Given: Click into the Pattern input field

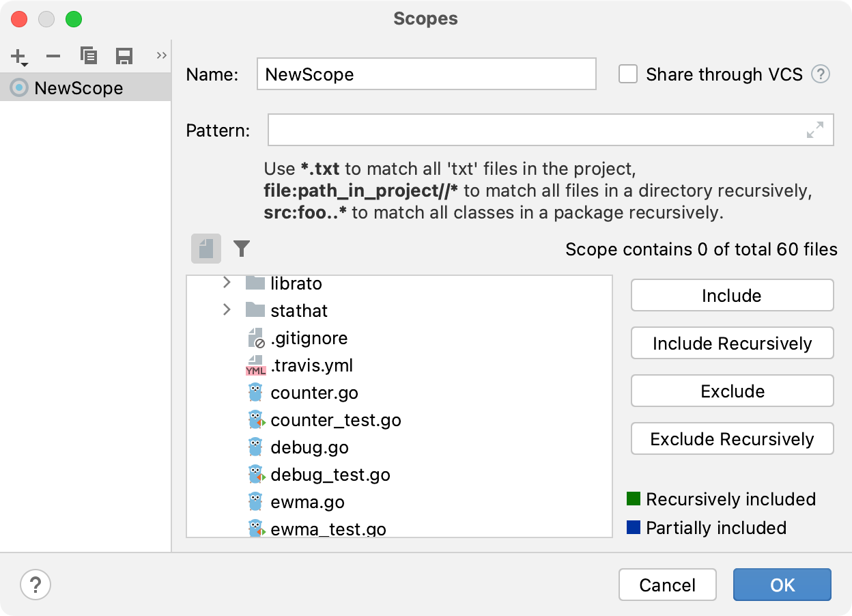Looking at the screenshot, I should point(532,130).
